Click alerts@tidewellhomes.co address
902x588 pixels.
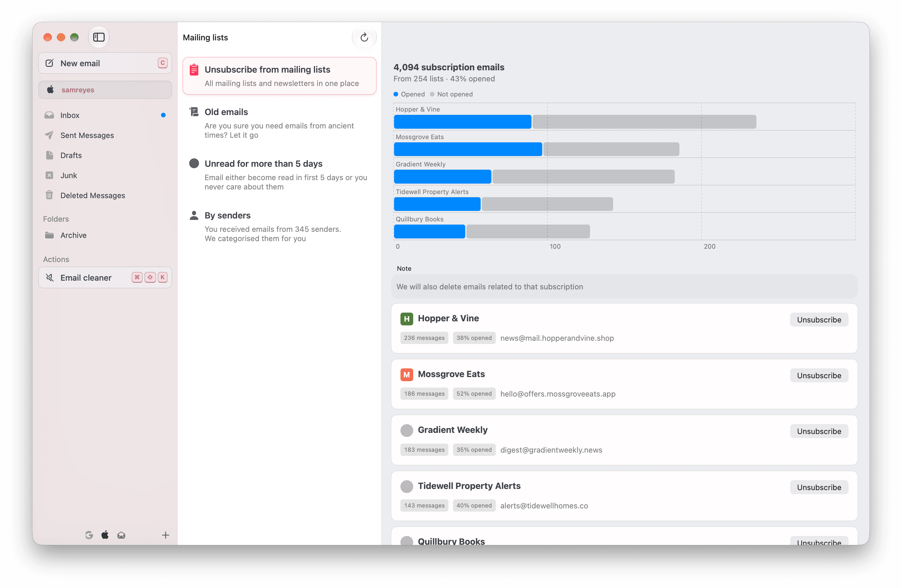[x=544, y=505]
